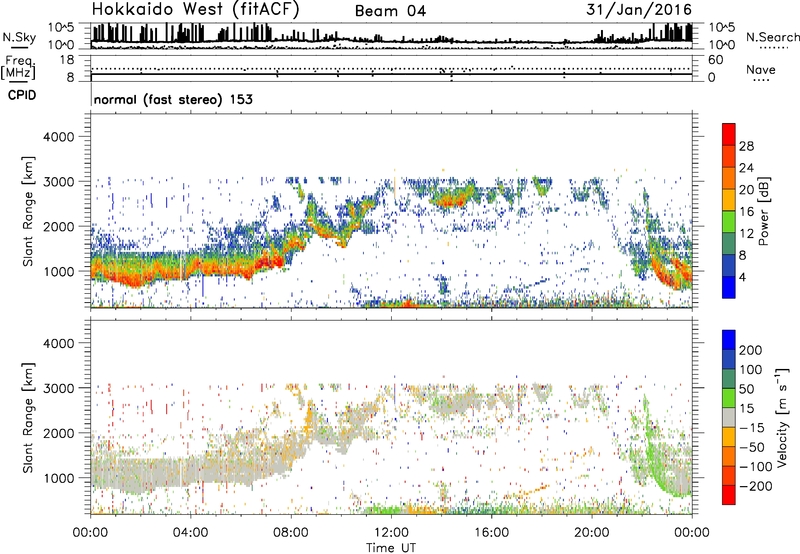Click the "12:00" time axis label

[x=391, y=533]
